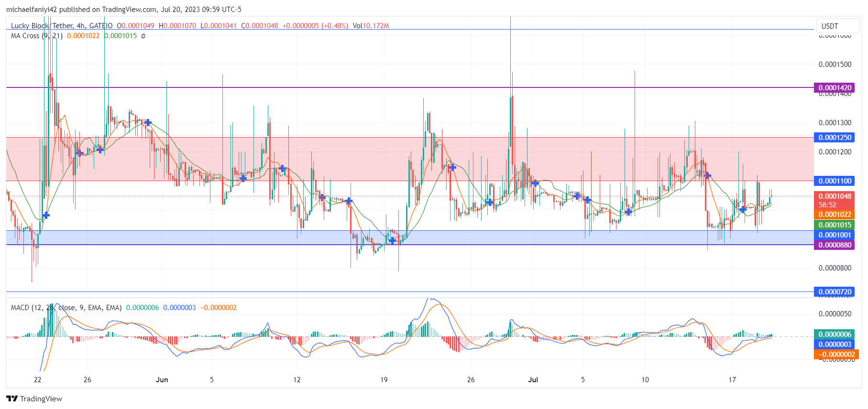The image size is (868, 409).
Task: Click the TradingView wordmark link
Action: point(41,398)
